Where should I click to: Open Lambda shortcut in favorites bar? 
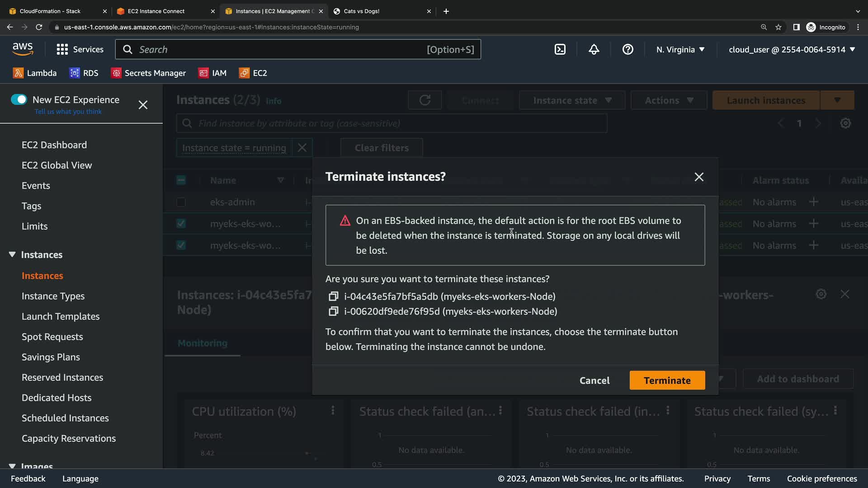[35, 73]
